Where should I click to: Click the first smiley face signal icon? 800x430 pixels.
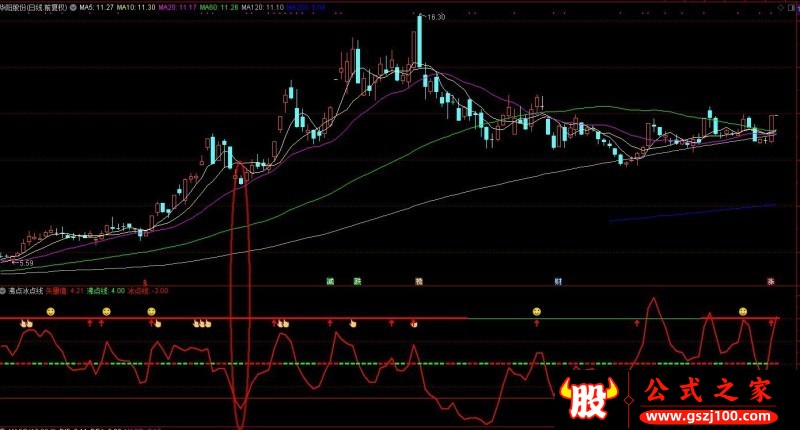click(51, 311)
